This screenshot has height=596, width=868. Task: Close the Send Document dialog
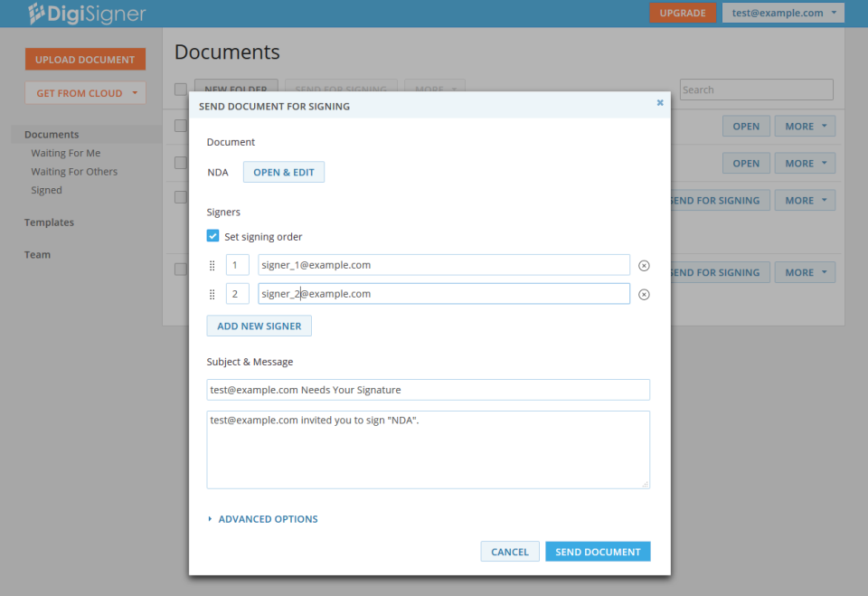click(x=660, y=102)
